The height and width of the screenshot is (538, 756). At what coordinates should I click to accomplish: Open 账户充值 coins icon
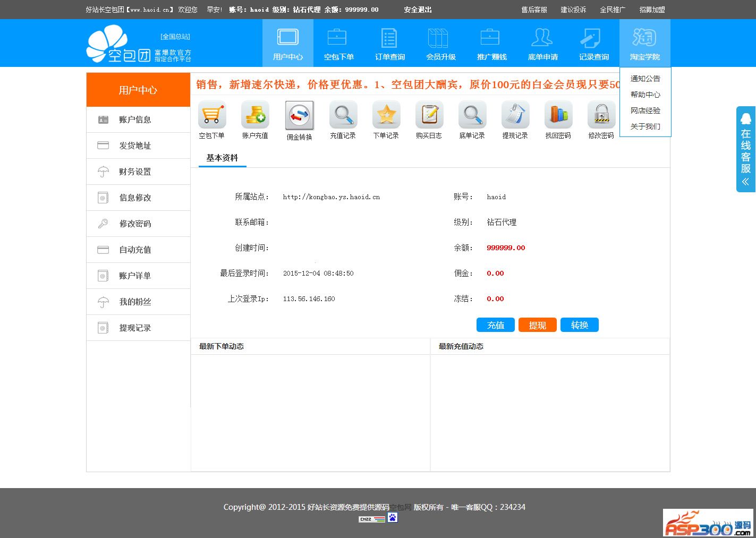pos(255,115)
